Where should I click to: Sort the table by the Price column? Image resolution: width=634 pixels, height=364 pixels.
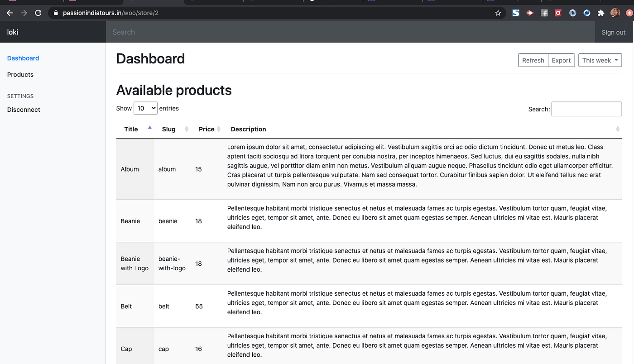point(207,129)
